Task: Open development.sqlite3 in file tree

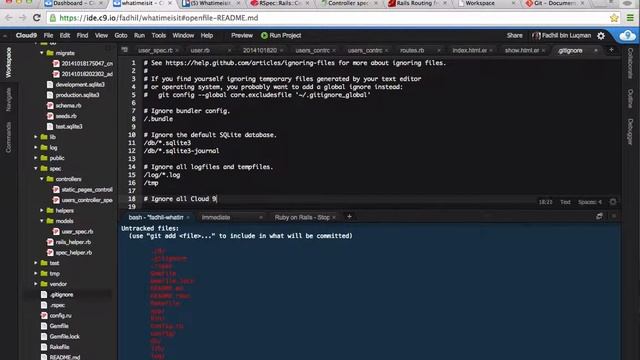Action: point(80,84)
